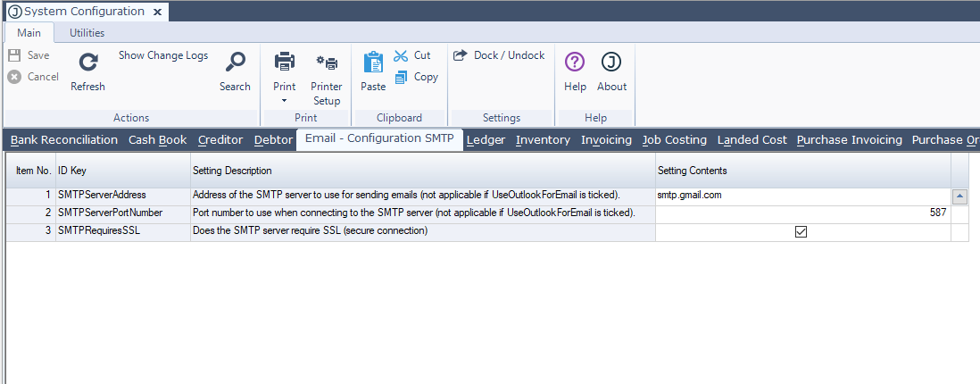
Task: Switch to the Utilities ribbon tab
Action: (87, 33)
